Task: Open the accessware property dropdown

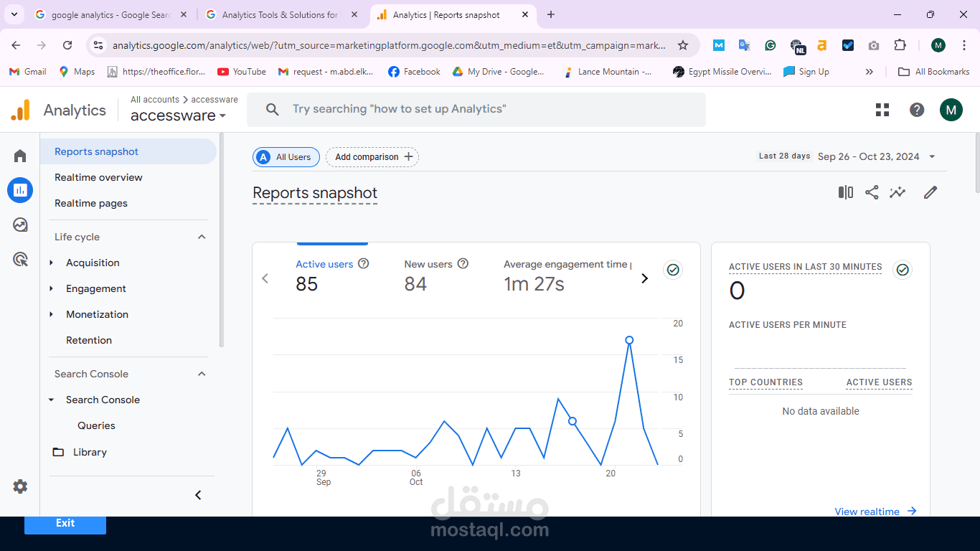Action: (x=179, y=116)
